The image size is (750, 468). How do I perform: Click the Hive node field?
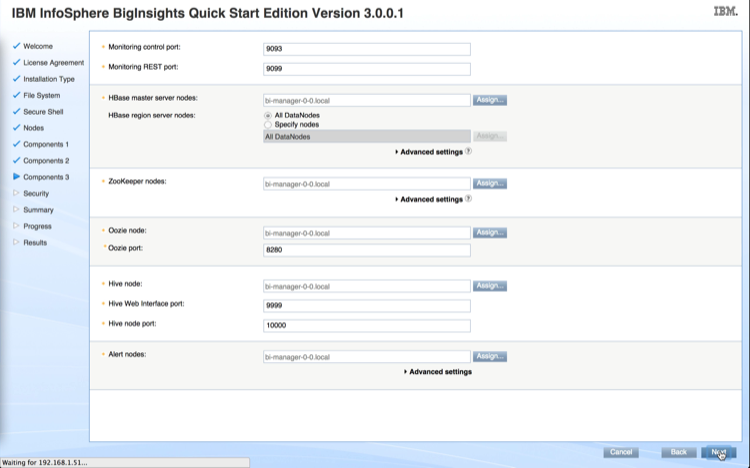pyautogui.click(x=367, y=286)
